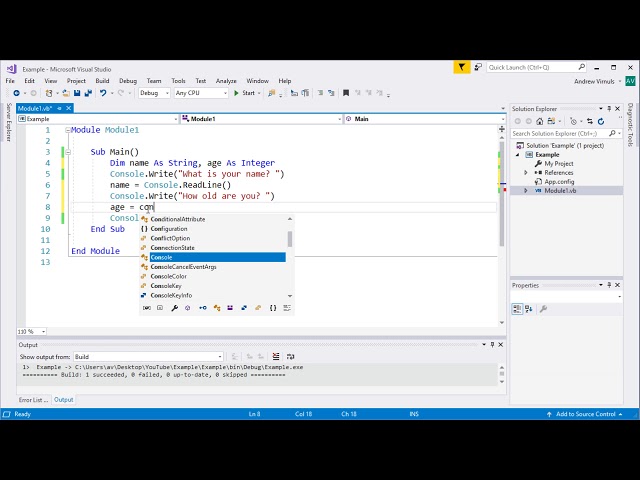
Task: Click the Search Solution Explorer field
Action: coord(567,133)
